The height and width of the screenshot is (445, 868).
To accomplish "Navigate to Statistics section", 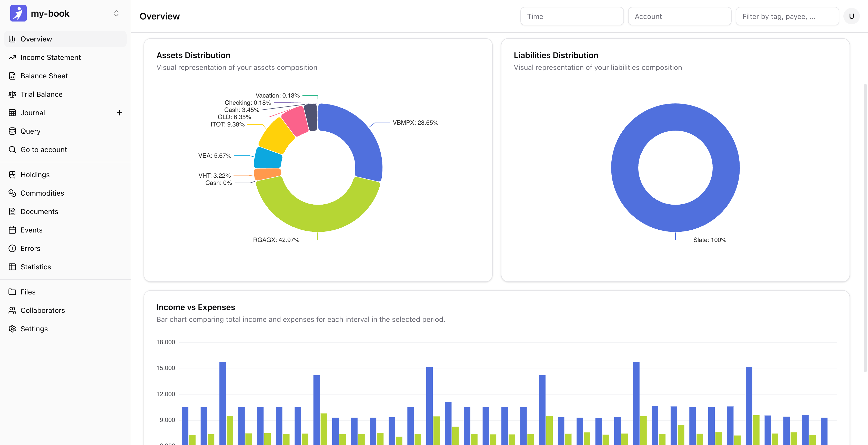I will [36, 267].
